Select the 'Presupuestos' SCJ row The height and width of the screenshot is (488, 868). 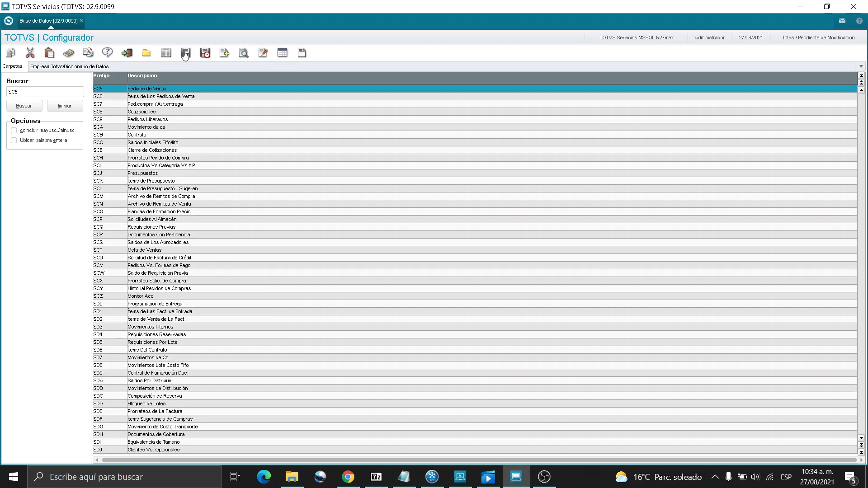[x=475, y=173]
